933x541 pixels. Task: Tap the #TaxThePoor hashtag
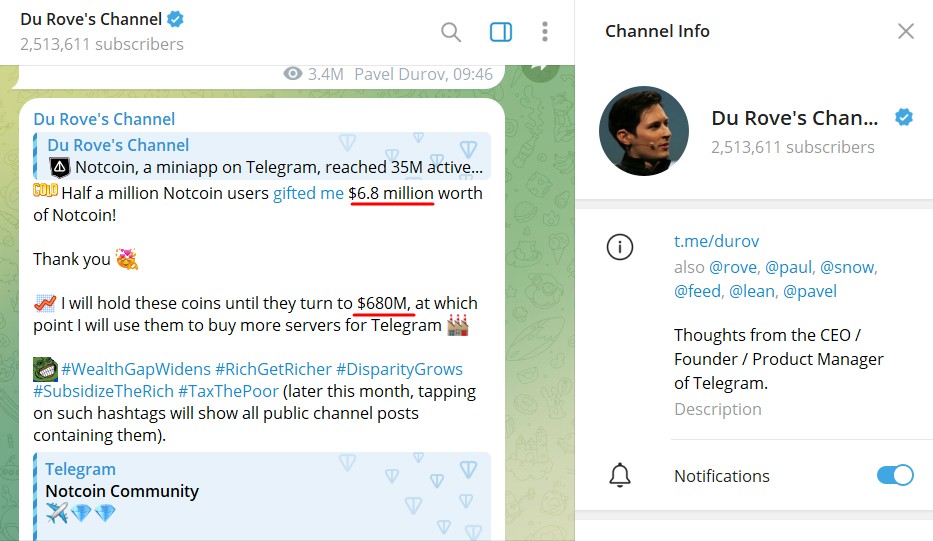(x=229, y=391)
